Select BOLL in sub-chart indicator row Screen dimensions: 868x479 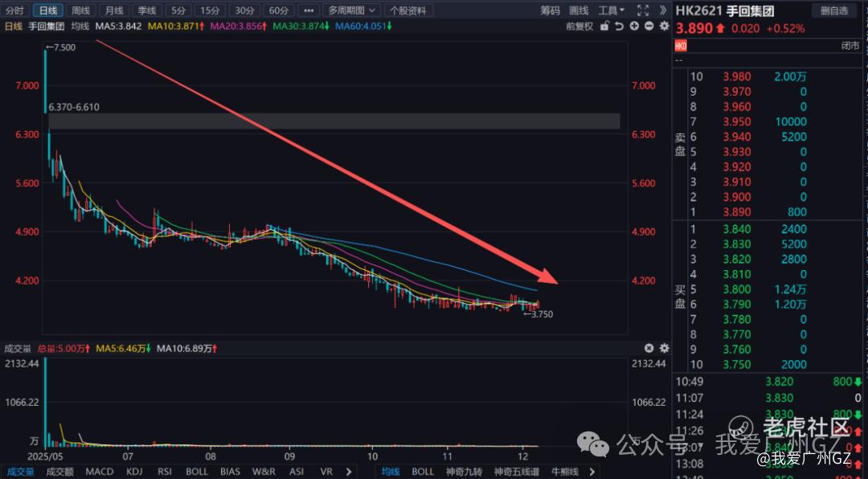(x=197, y=472)
